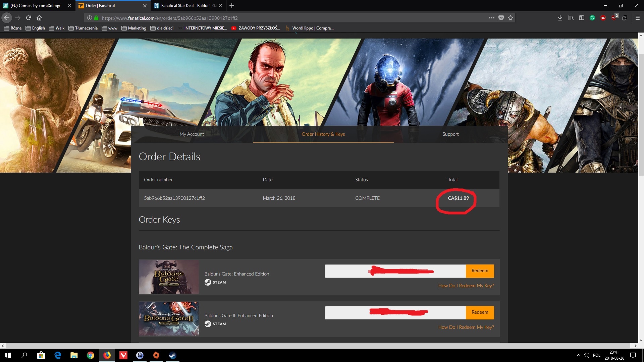The image size is (644, 362).
Task: Click the vertical page scrollbar
Action: 641,114
